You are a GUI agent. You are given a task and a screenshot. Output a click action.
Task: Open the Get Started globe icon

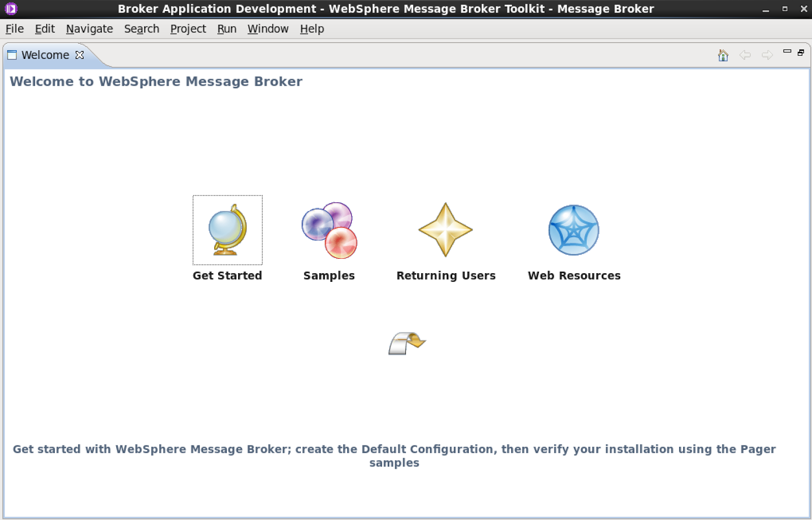pos(227,230)
